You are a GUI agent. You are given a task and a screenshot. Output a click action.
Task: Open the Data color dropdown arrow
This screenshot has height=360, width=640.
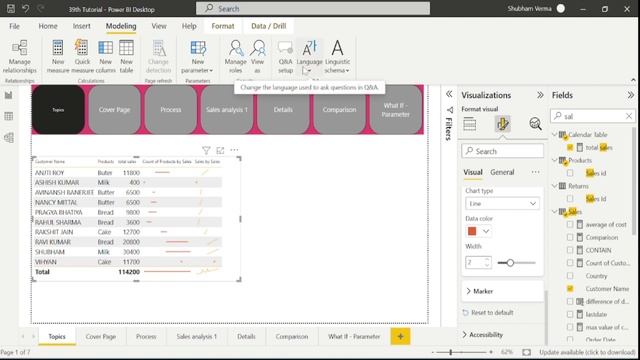click(x=486, y=231)
